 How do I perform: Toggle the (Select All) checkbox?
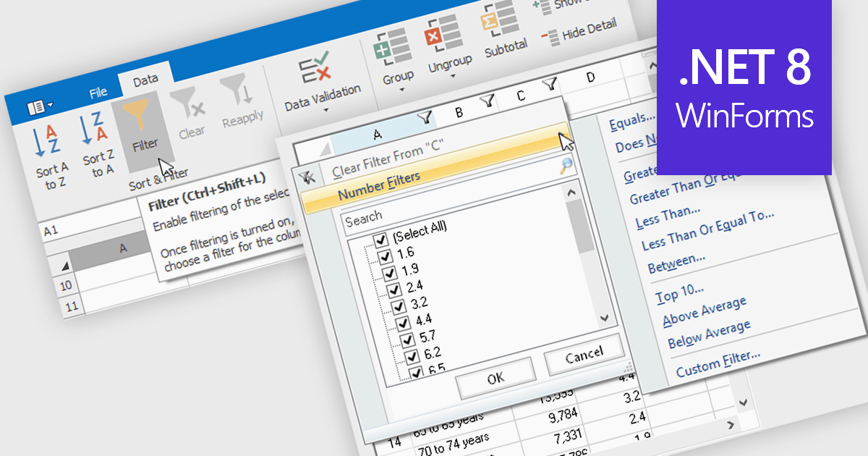(380, 240)
